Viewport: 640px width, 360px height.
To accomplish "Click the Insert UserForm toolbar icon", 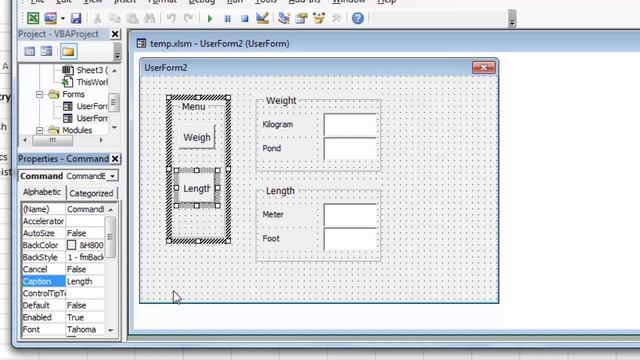I will [51, 18].
